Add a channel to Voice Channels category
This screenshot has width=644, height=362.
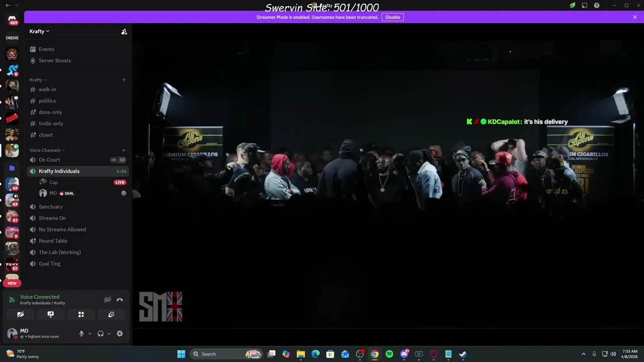124,150
